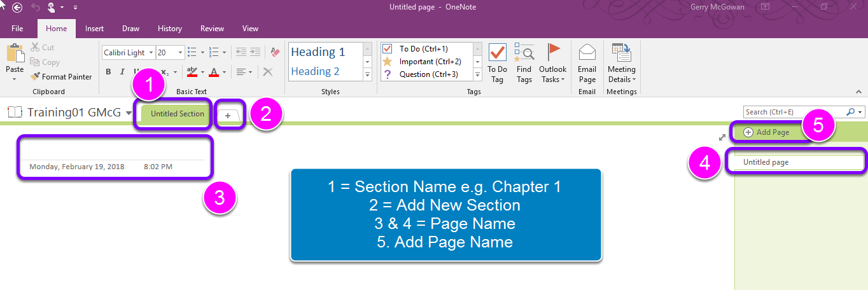Click the Paste clipboard icon
The height and width of the screenshot is (290, 868).
(x=15, y=53)
